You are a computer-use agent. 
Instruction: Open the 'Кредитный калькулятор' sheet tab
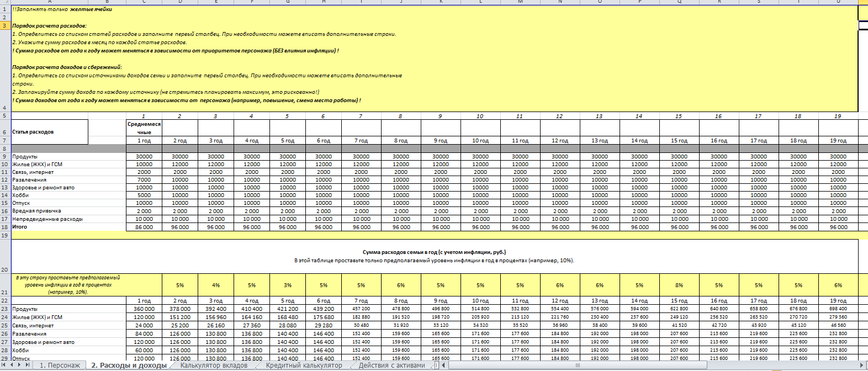tap(304, 365)
